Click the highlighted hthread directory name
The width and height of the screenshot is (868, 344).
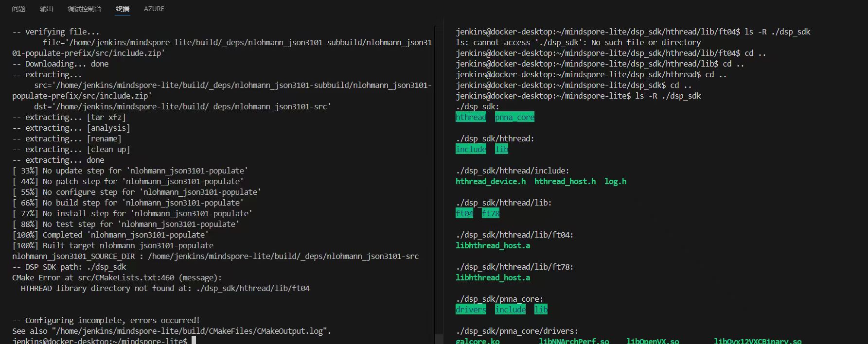471,117
